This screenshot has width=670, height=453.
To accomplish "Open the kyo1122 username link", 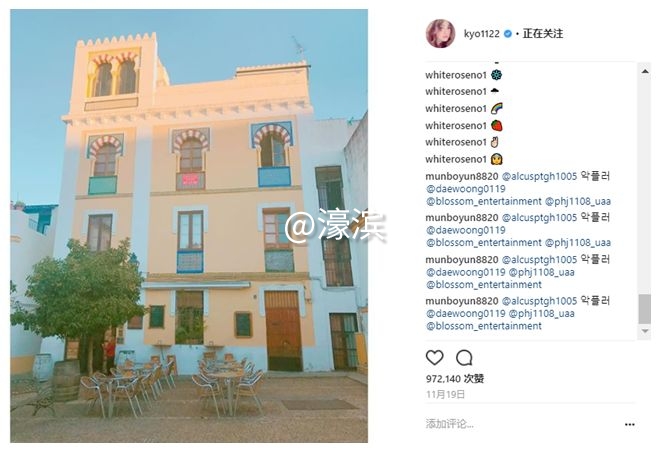I will 482,34.
